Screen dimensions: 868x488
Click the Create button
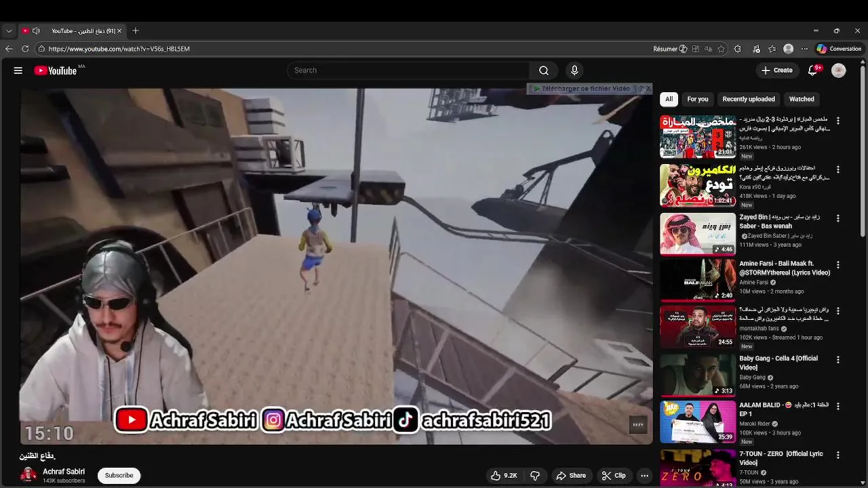pos(777,70)
